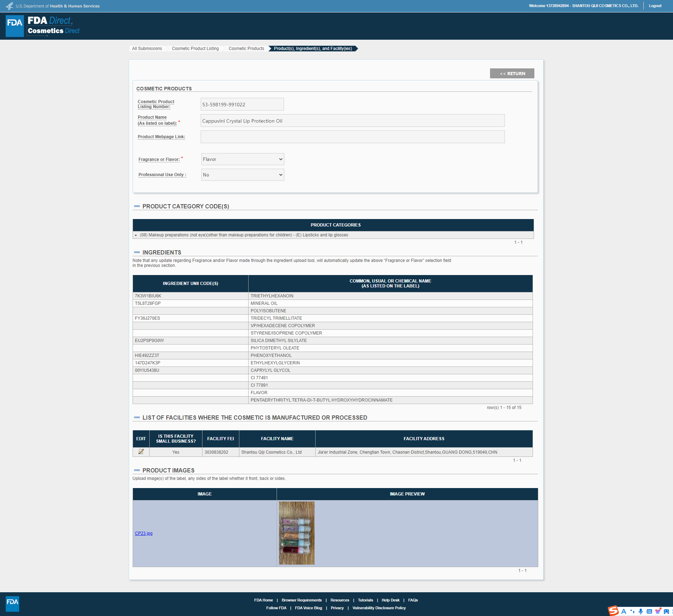Go to All Submissions breadcrumb
This screenshot has height=616, width=673.
click(x=147, y=49)
